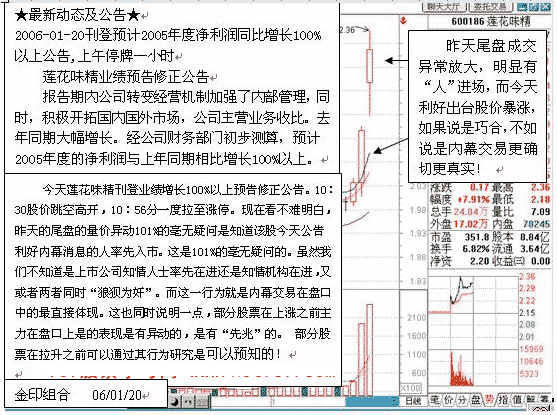Click the X100 volume scale box

pos(411,388)
